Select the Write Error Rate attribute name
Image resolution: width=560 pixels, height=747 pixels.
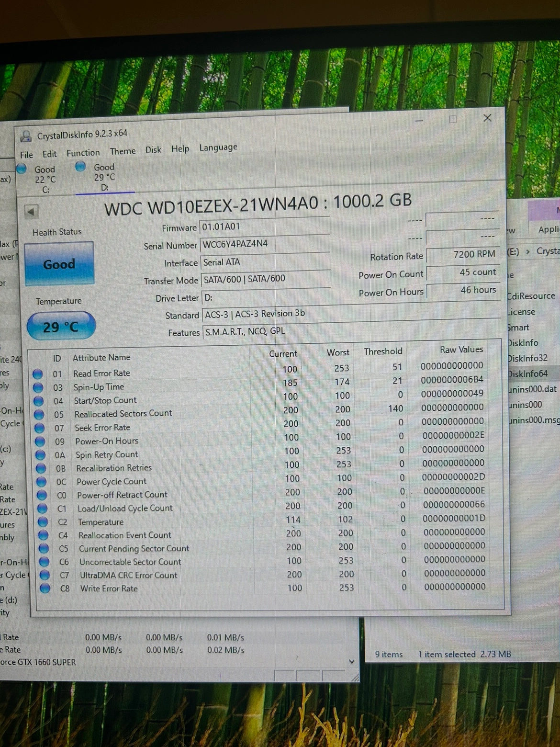pos(109,589)
